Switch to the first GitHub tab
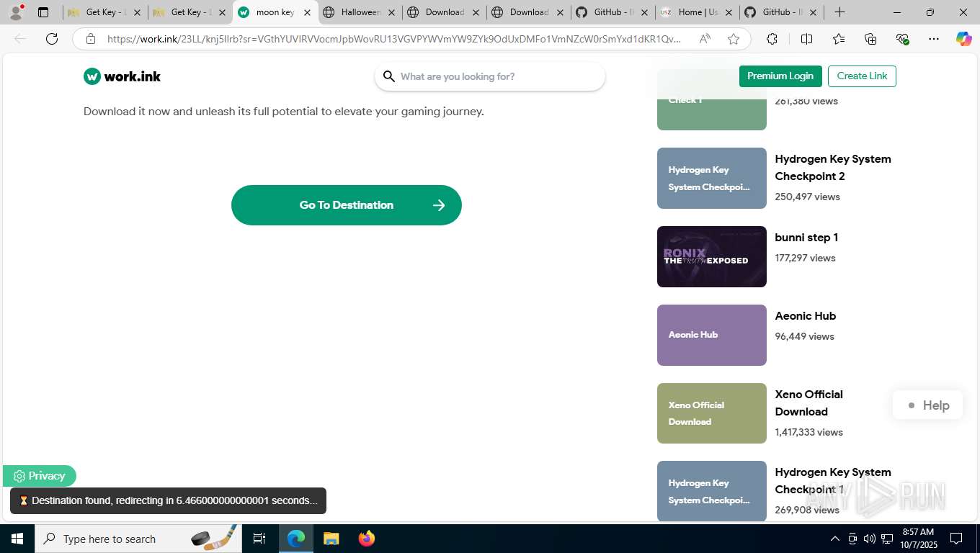Image resolution: width=980 pixels, height=553 pixels. click(x=612, y=12)
